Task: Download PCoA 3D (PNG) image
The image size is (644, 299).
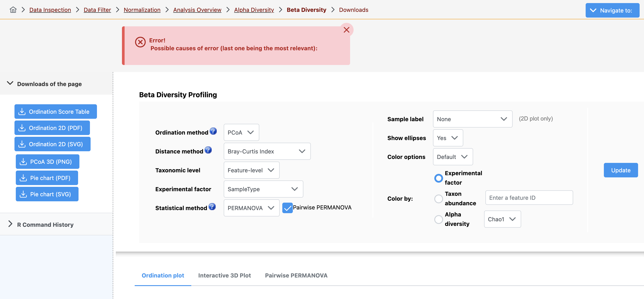Action: click(x=48, y=162)
